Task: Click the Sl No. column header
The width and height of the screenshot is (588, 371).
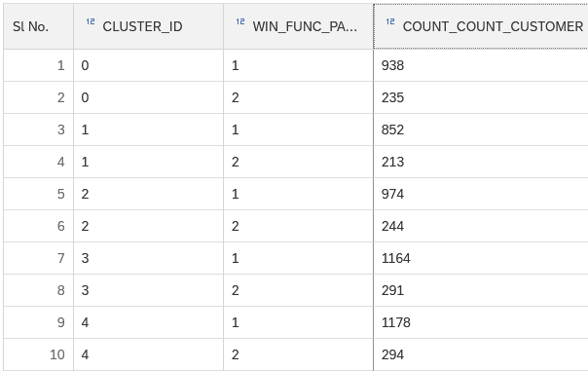Action: [x=39, y=26]
